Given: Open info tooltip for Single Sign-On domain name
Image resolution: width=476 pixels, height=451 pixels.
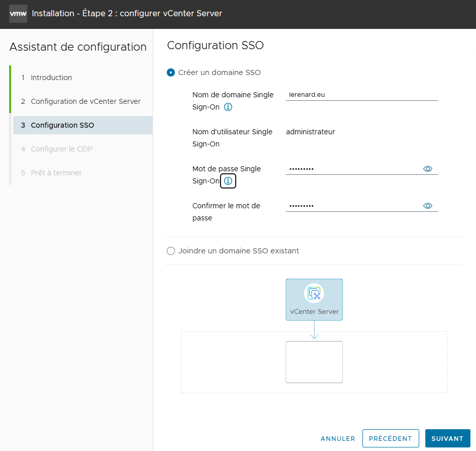Looking at the screenshot, I should pos(228,107).
